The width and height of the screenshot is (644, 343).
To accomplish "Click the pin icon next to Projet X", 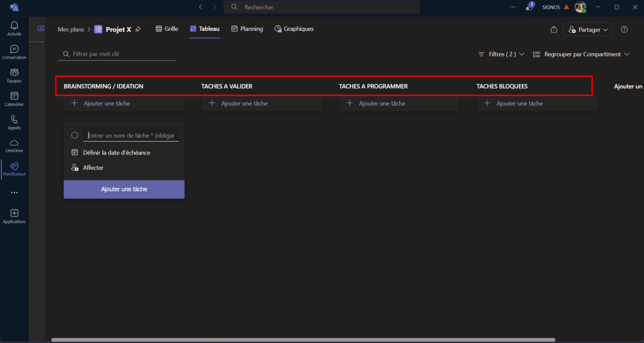I will tap(138, 30).
